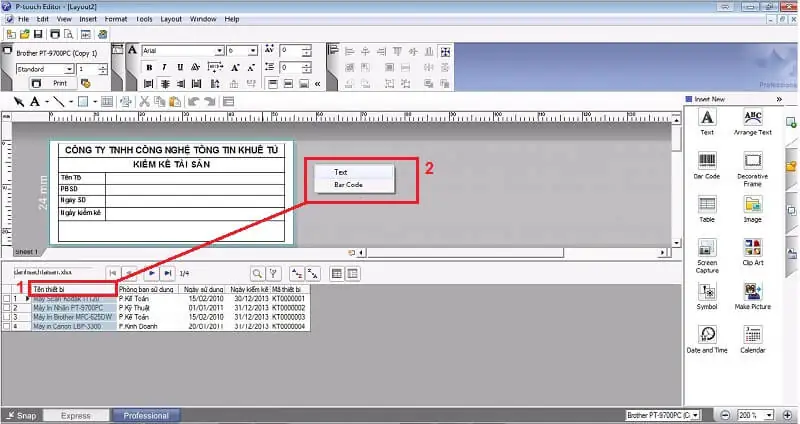Toggle Underline text formatting
Image resolution: width=800 pixels, height=424 pixels.
(180, 67)
